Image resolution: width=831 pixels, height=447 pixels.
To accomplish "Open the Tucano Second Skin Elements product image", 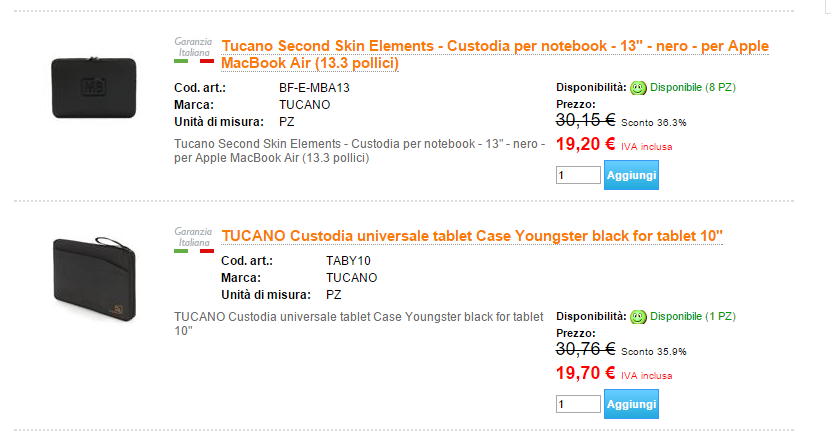I will (94, 87).
